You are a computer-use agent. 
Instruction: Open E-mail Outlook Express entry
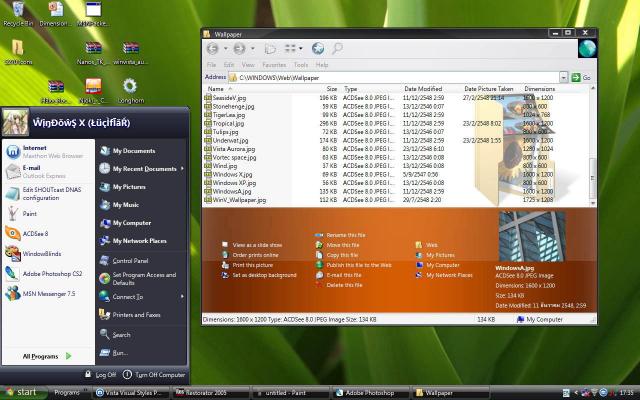pyautogui.click(x=48, y=171)
